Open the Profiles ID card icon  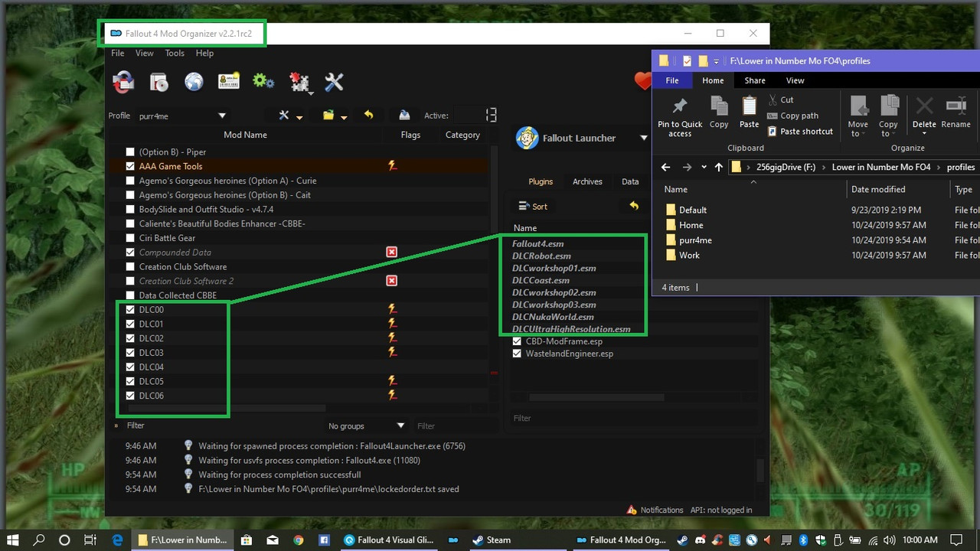[228, 82]
